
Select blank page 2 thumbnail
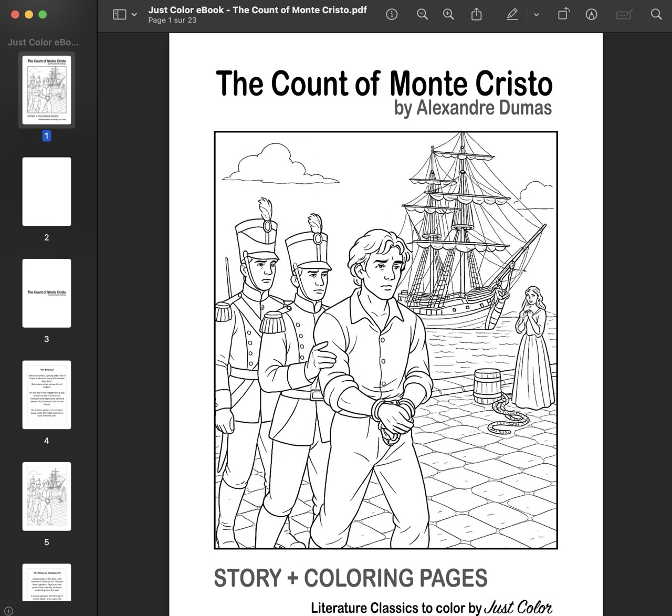47,192
